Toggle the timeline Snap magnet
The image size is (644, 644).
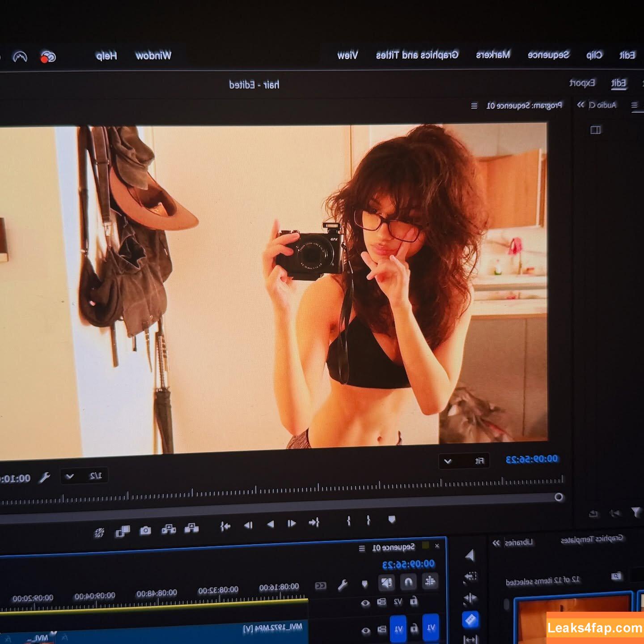point(408,582)
